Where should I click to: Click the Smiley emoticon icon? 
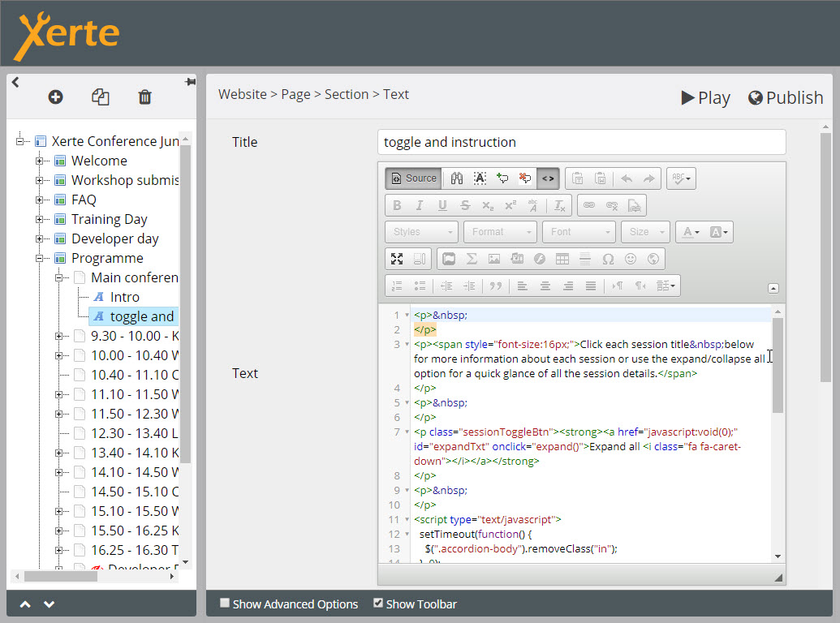click(631, 259)
